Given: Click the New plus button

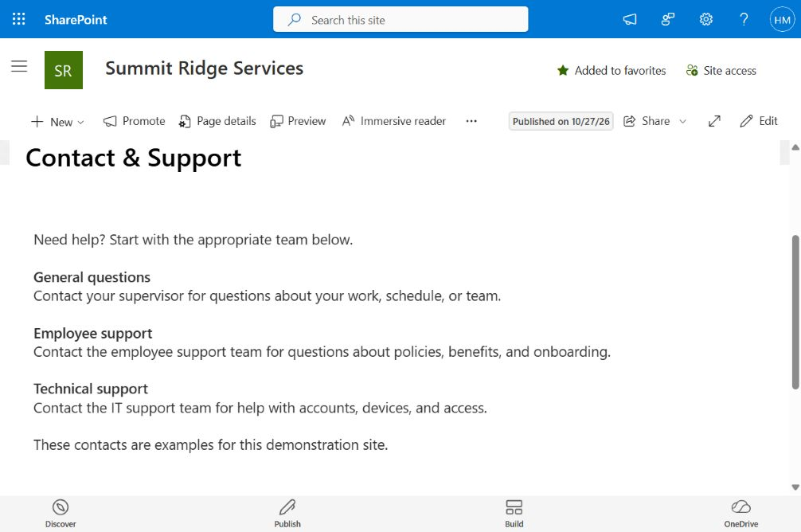Looking at the screenshot, I should pos(52,122).
